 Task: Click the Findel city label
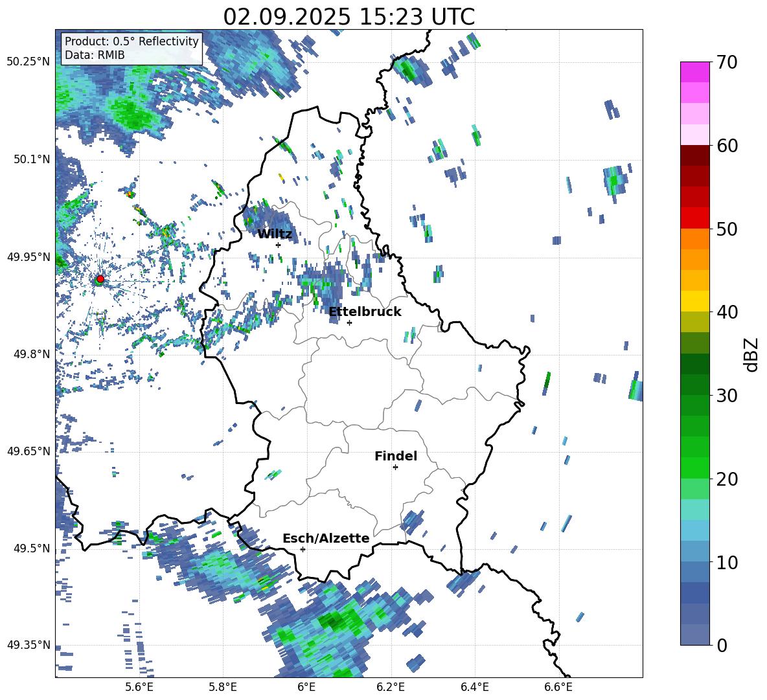click(x=396, y=456)
